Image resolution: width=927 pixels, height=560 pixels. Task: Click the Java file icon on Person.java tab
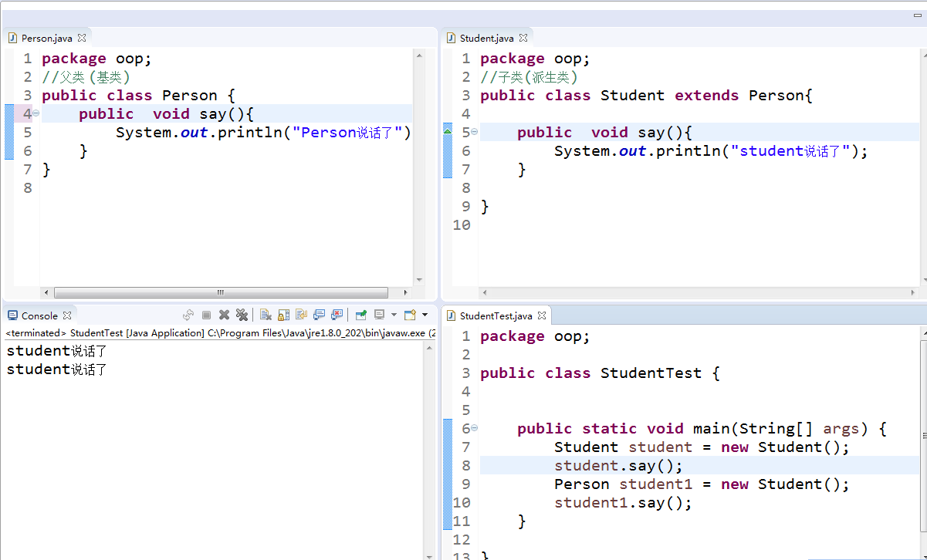click(12, 38)
